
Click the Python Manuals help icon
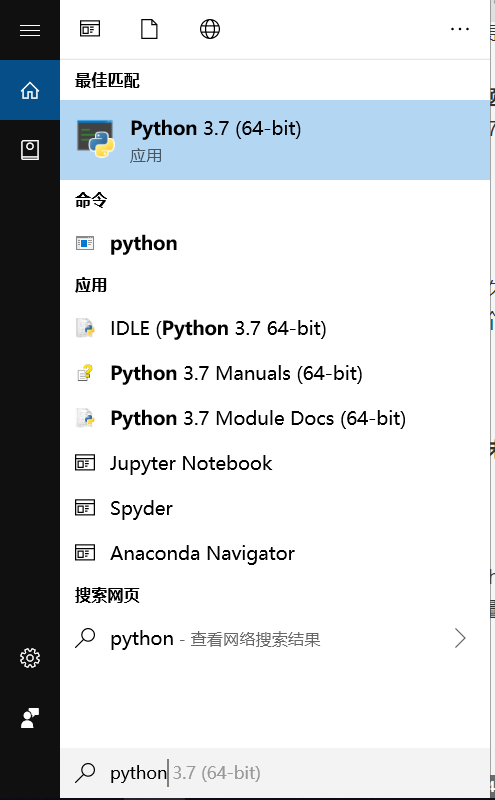(x=85, y=373)
